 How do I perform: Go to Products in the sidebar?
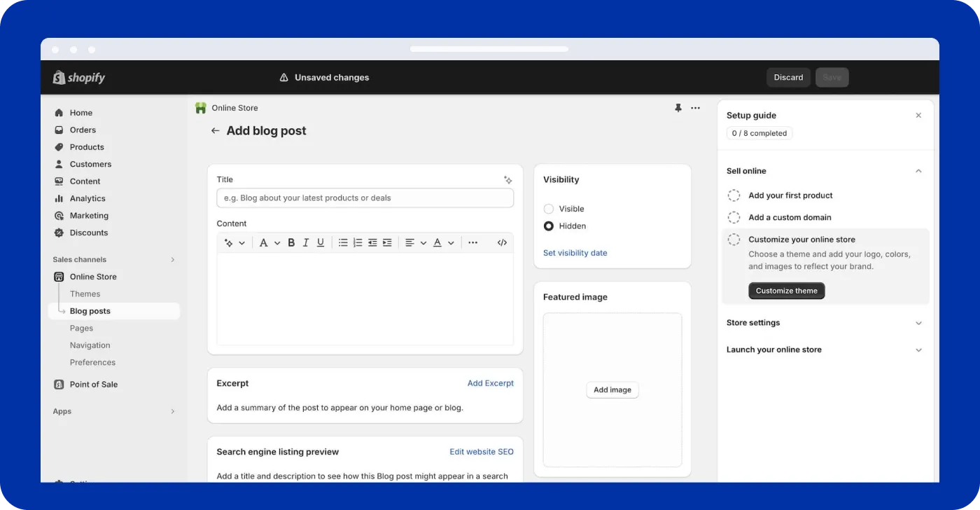87,147
